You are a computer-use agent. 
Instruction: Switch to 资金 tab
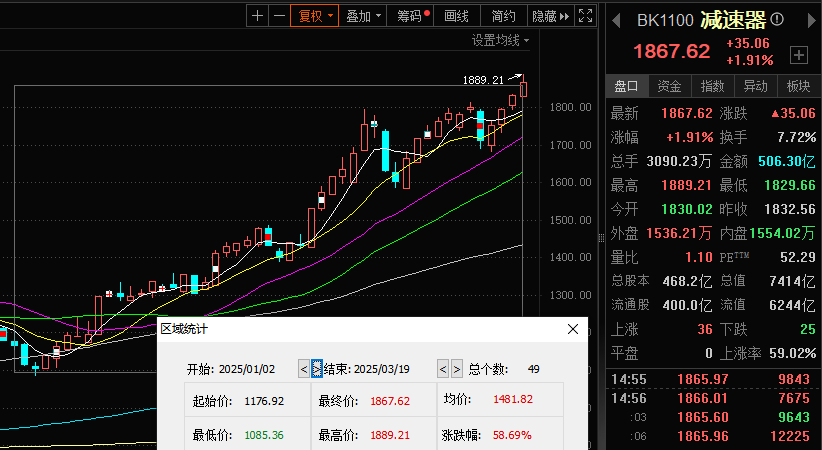pyautogui.click(x=669, y=86)
